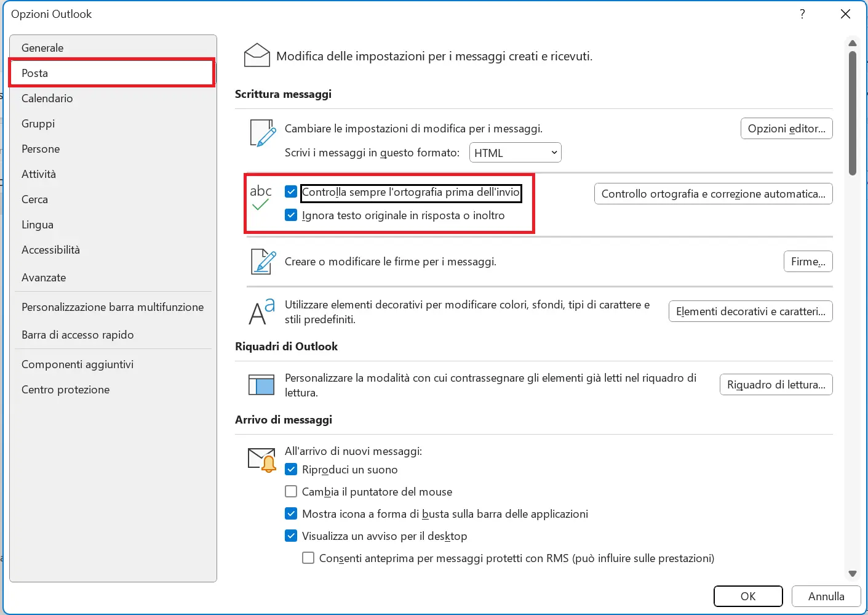The height and width of the screenshot is (615, 868).
Task: Select Generale in the options sidebar
Action: (113, 47)
